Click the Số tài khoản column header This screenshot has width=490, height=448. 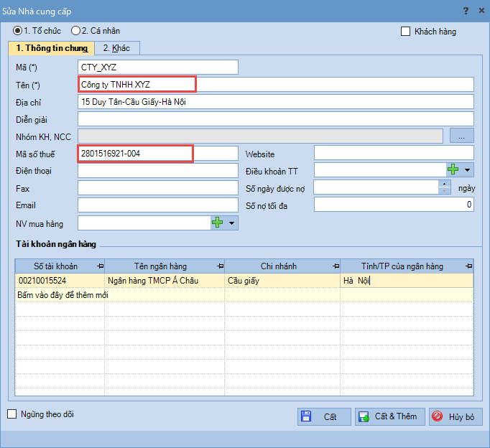[60, 266]
